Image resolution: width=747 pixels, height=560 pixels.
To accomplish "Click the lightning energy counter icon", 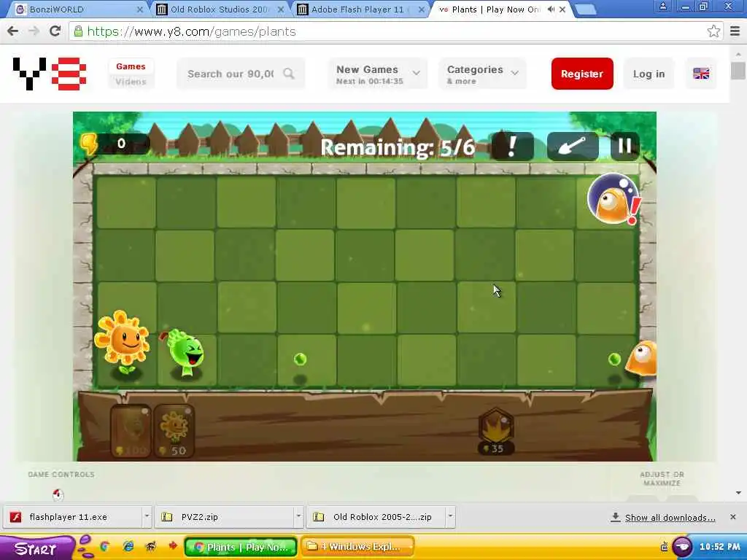I will point(89,144).
